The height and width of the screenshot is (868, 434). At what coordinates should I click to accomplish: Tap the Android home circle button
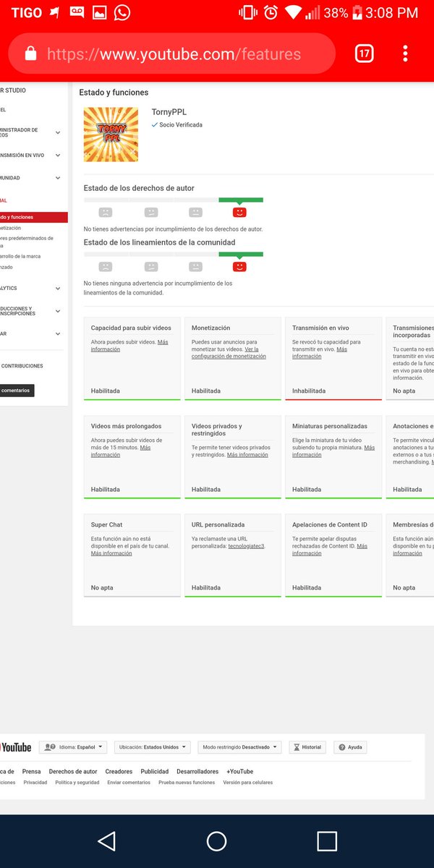[217, 841]
